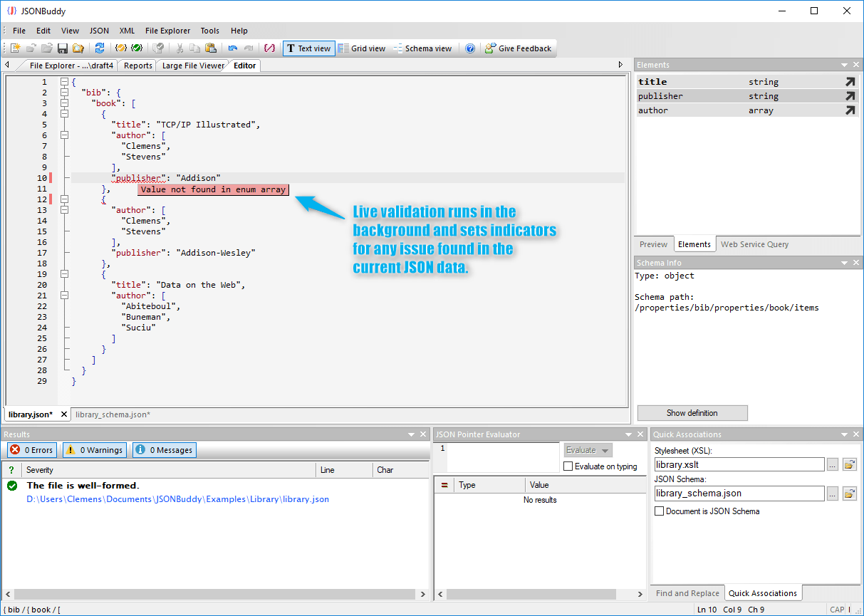This screenshot has height=616, width=864.
Task: Click the browse button next to library.xslt
Action: point(832,464)
